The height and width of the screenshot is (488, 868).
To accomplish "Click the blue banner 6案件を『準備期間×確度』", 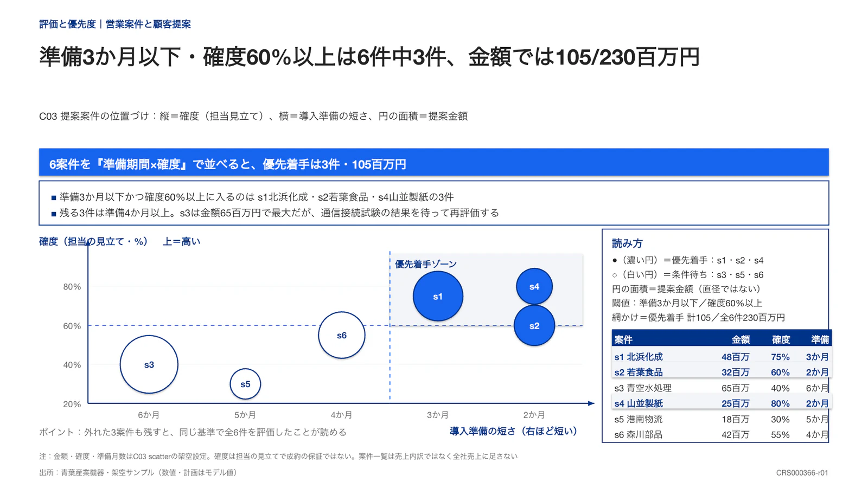I will [434, 163].
